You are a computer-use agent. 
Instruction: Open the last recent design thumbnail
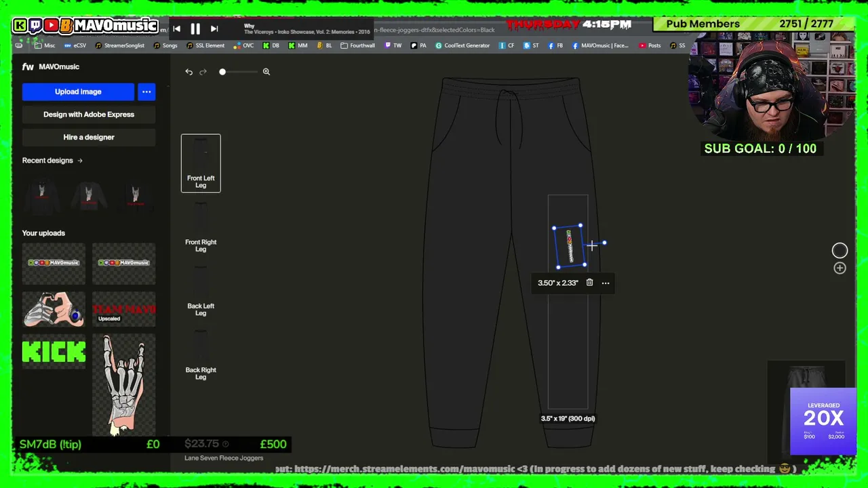135,195
